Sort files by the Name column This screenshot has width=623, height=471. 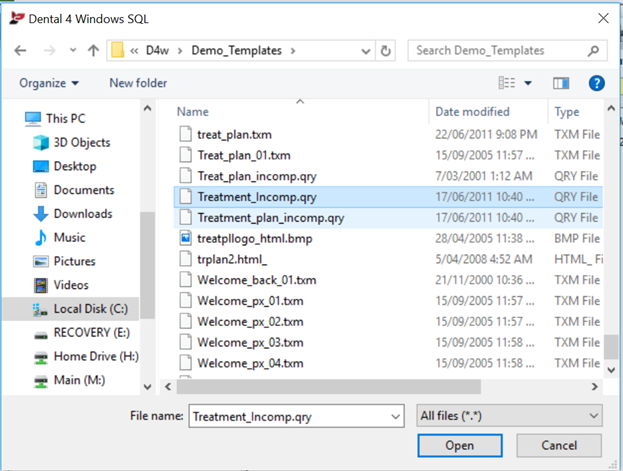click(192, 112)
